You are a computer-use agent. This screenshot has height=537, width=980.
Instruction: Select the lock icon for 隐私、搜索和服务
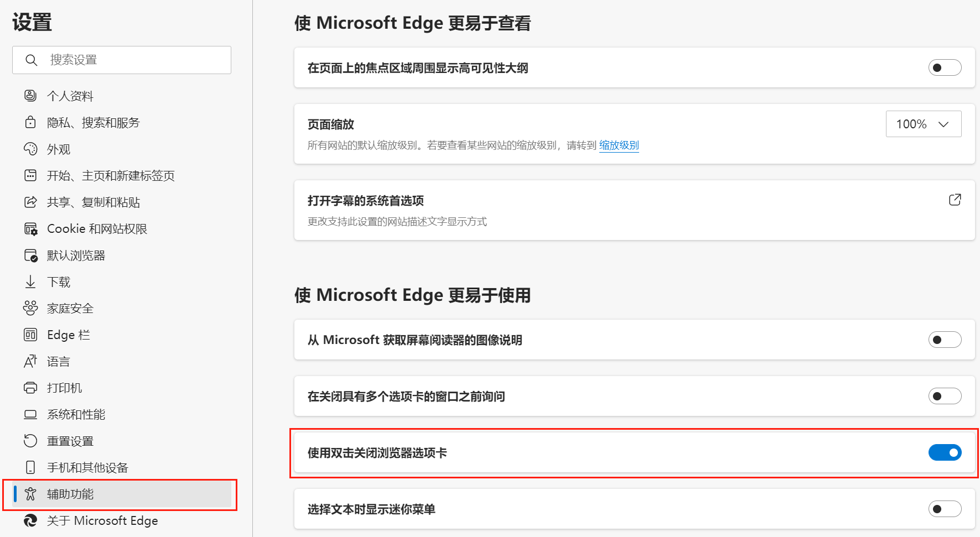[30, 122]
